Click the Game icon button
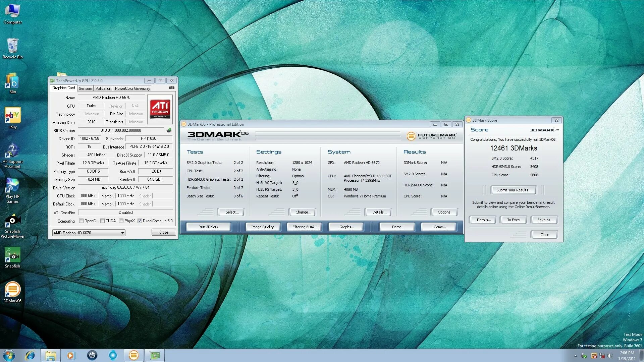 (x=439, y=227)
